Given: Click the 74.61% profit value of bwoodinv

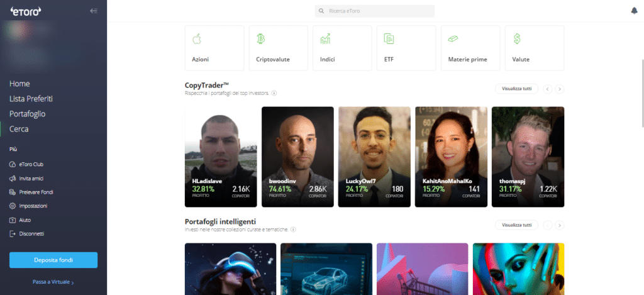Looking at the screenshot, I should point(280,189).
